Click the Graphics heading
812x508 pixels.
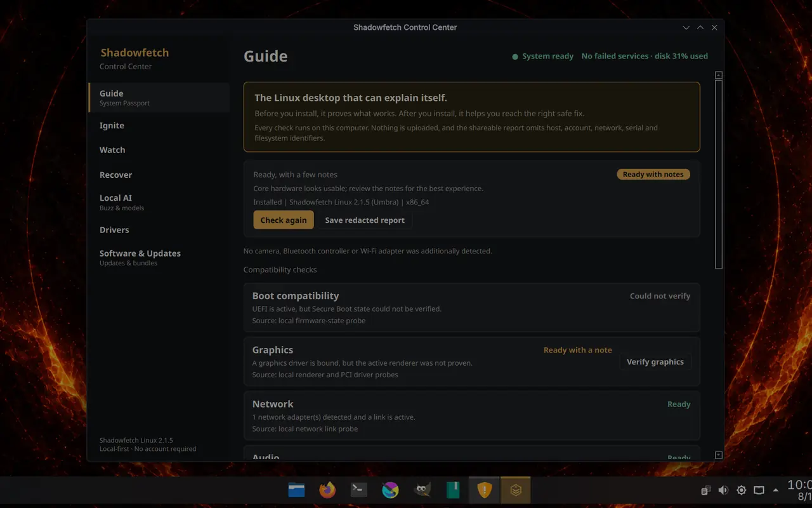[x=273, y=350]
